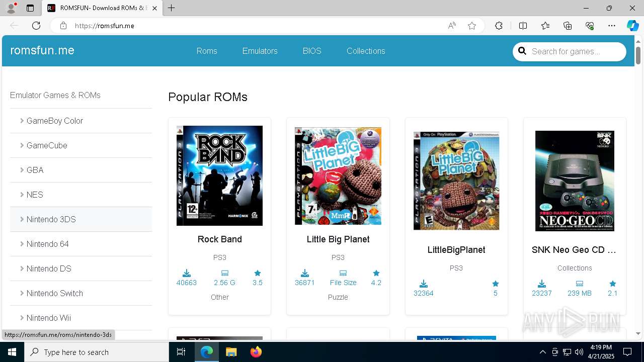644x362 pixels.
Task: Open Browser essentials heart icon
Action: (x=590, y=26)
